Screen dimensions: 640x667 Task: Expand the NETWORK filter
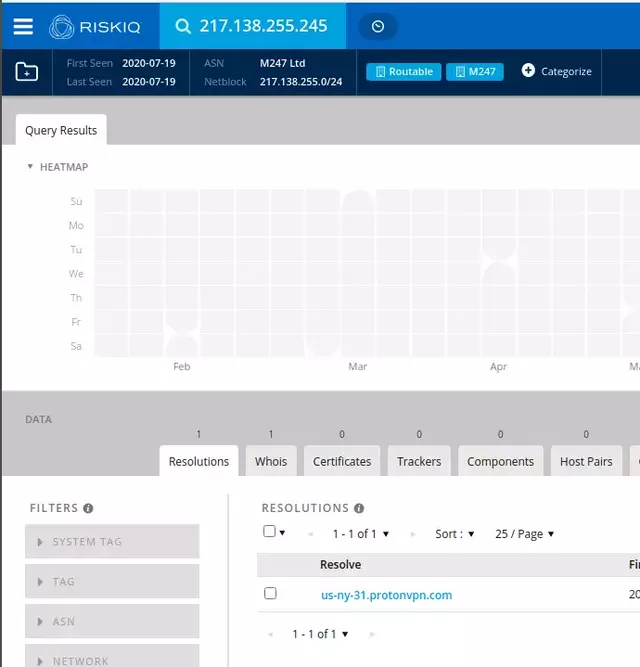click(x=112, y=656)
